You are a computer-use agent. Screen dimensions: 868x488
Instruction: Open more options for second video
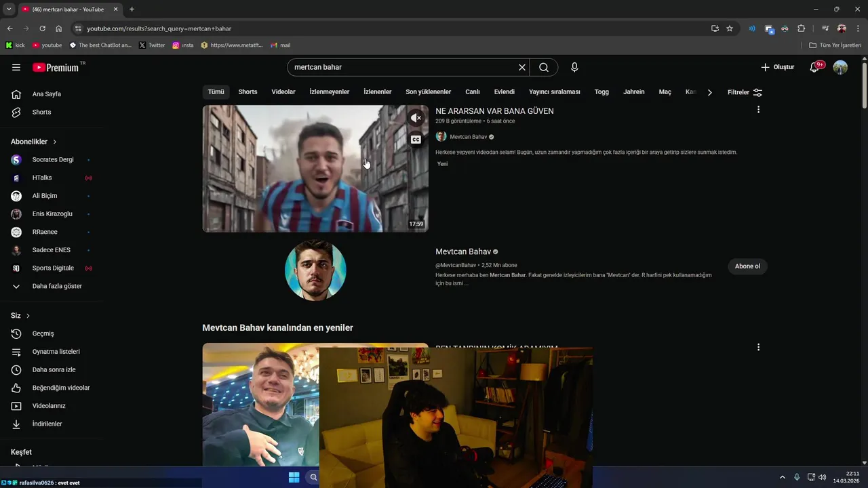click(758, 347)
